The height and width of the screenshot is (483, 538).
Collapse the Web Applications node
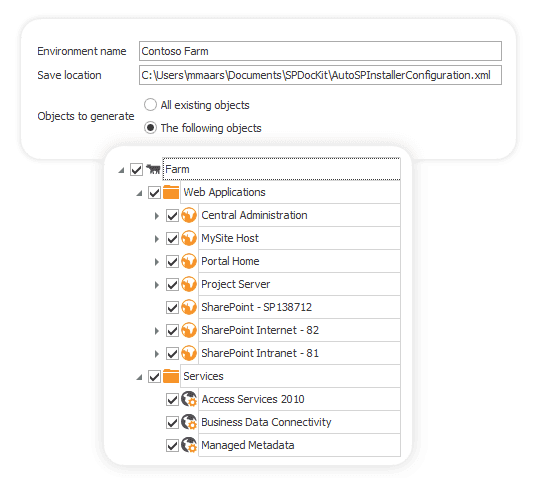coord(139,193)
